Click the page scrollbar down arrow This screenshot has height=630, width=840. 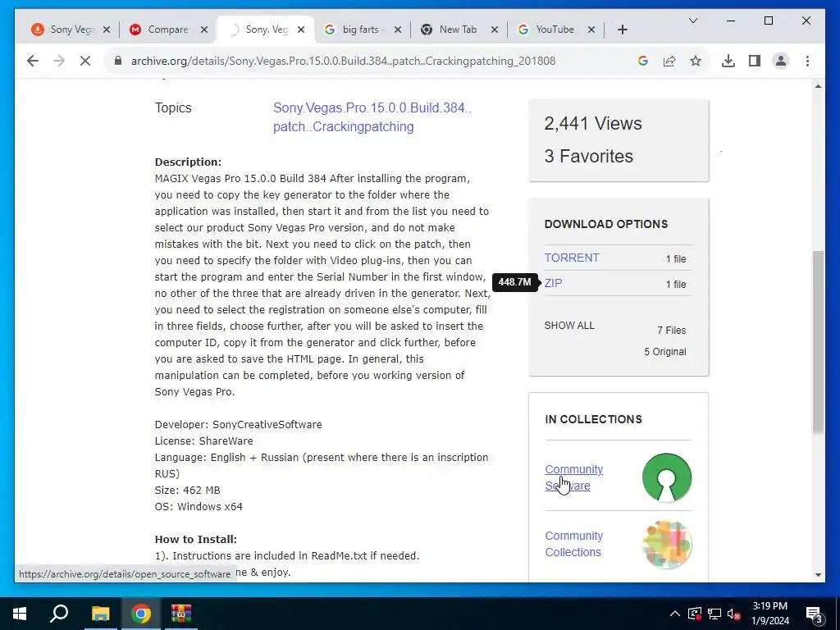point(818,575)
